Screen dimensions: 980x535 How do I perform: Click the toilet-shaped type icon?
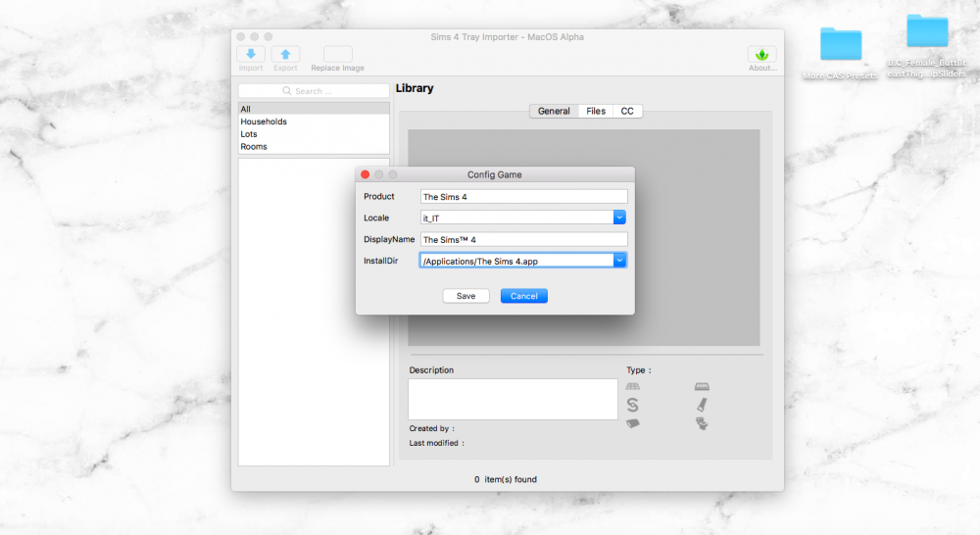pyautogui.click(x=702, y=423)
